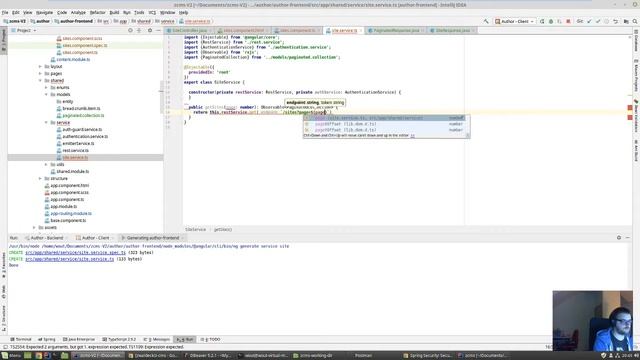Screen dimensions: 640x360
Task: Open the Terminal tool window
Action: 21,339
